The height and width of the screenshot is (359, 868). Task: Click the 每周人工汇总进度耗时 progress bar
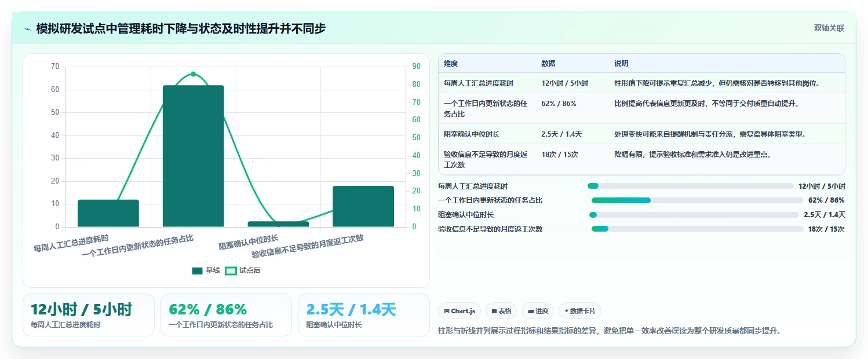pos(690,186)
